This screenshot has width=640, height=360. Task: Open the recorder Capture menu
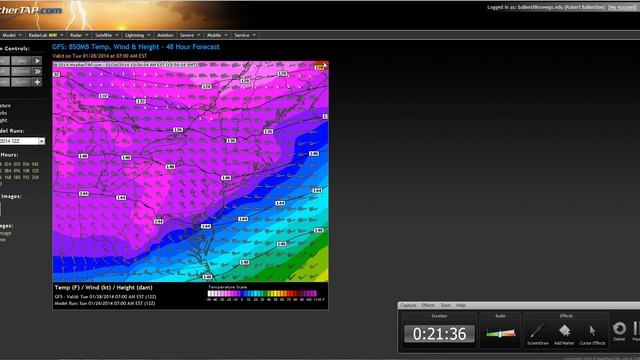coord(408,305)
